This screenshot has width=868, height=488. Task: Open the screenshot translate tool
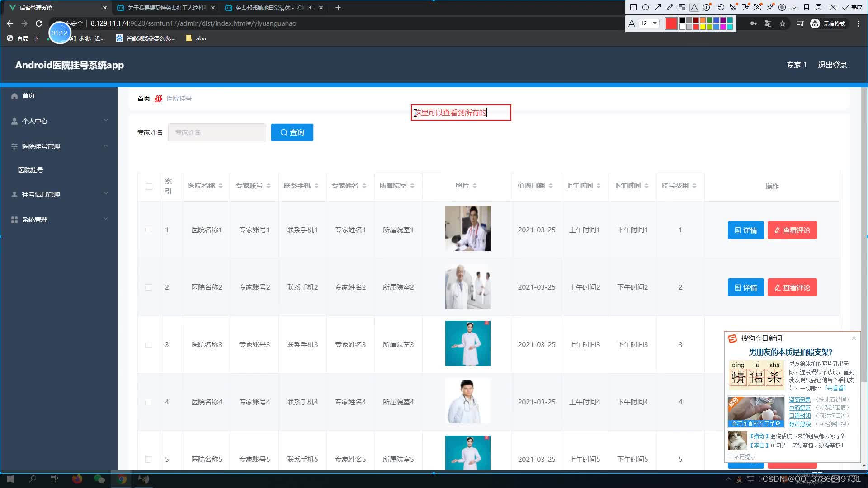click(745, 7)
